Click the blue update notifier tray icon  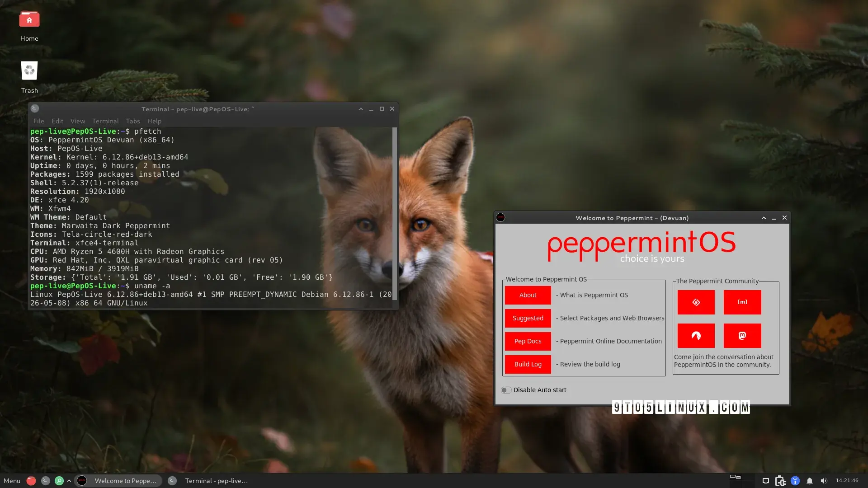coord(795,481)
